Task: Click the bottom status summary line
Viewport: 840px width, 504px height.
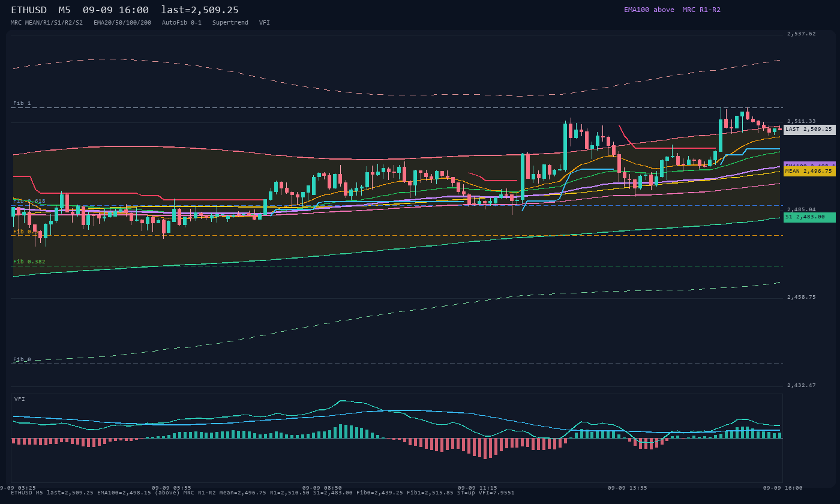Action: (x=263, y=493)
